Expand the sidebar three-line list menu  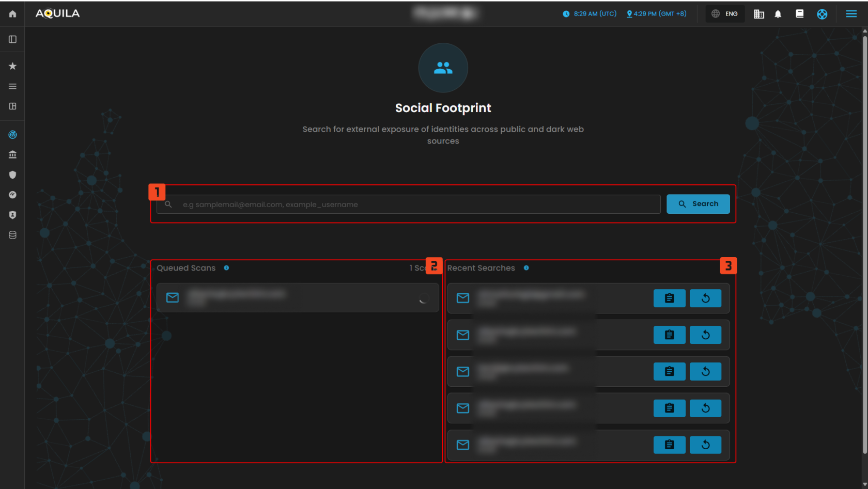pos(12,86)
